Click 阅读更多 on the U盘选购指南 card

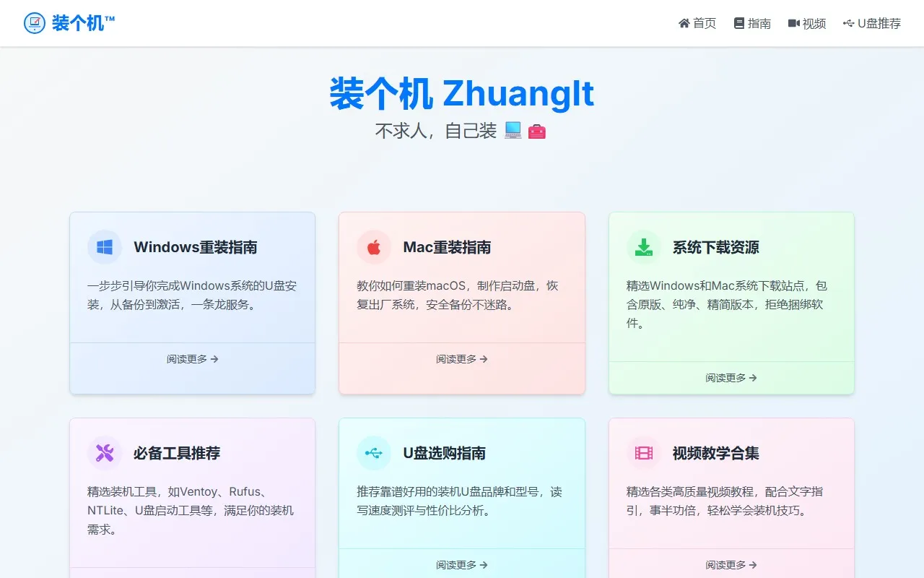pyautogui.click(x=461, y=565)
